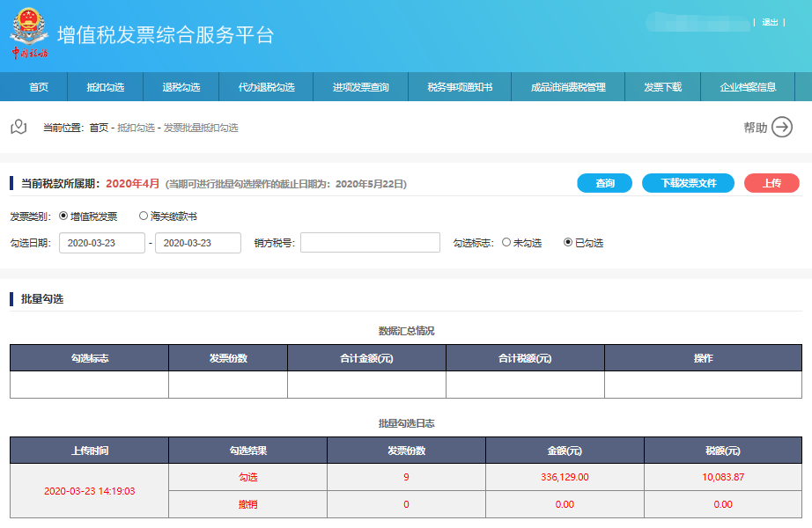Click the 2020年4月 tax period text

133,184
